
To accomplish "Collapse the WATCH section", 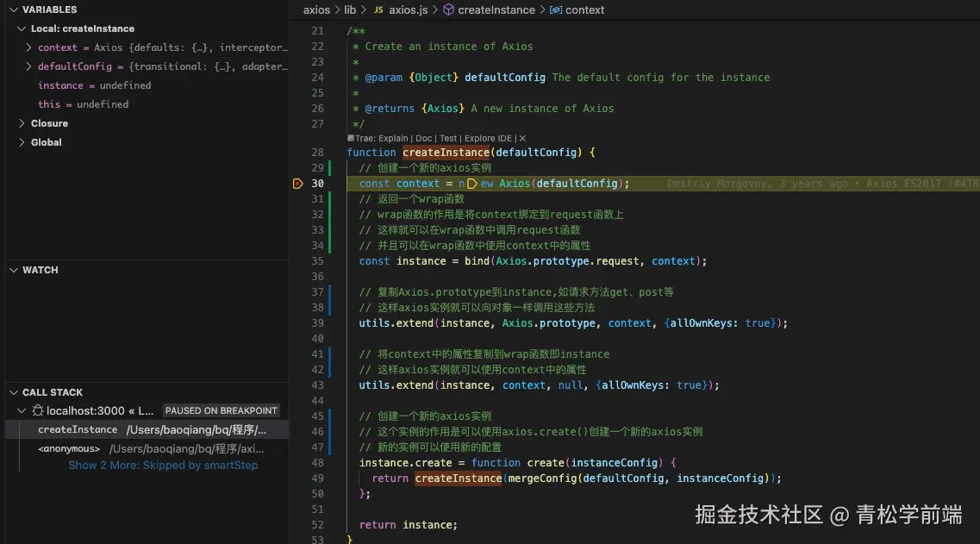I will click(14, 270).
